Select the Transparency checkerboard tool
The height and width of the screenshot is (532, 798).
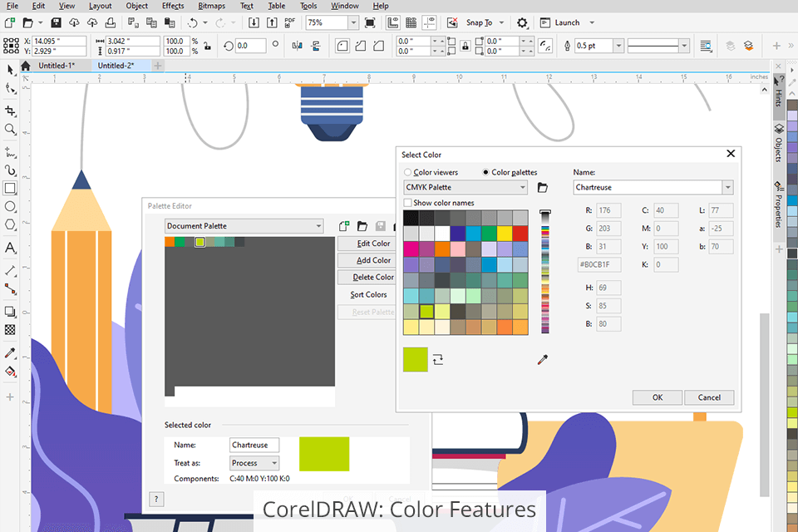click(10, 330)
